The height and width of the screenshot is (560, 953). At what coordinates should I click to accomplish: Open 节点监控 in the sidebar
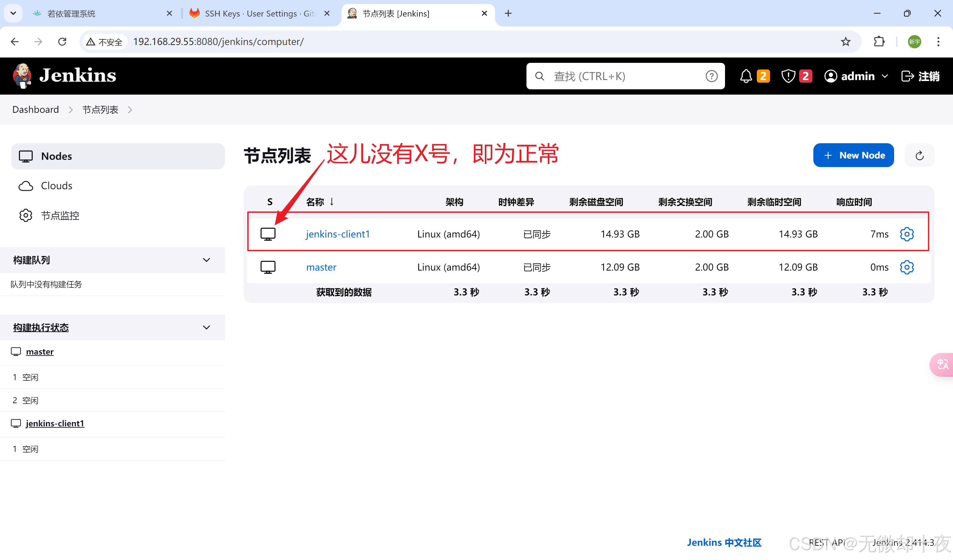(60, 216)
